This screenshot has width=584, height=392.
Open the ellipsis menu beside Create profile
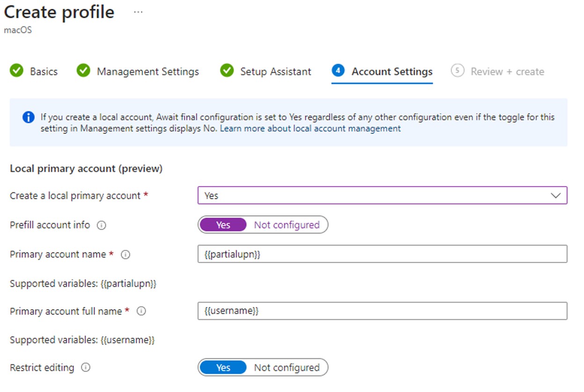coord(138,12)
